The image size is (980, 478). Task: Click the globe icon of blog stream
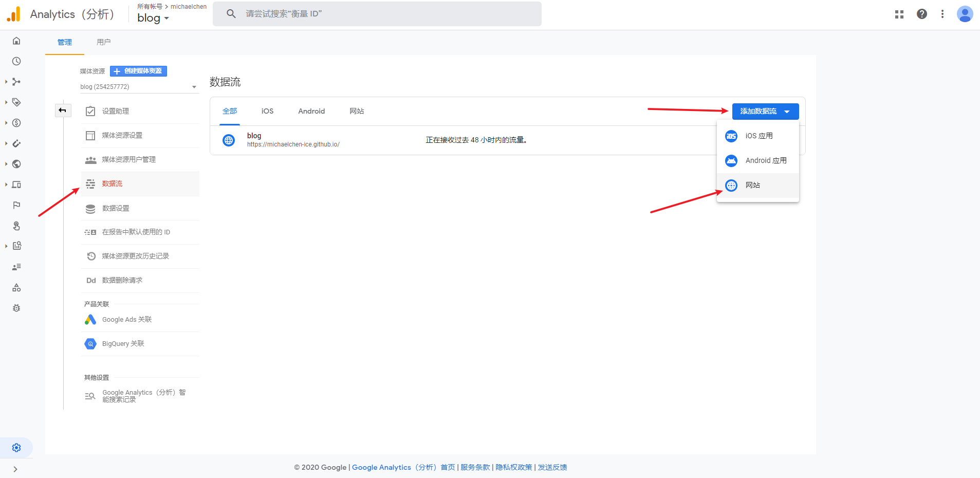pos(229,140)
